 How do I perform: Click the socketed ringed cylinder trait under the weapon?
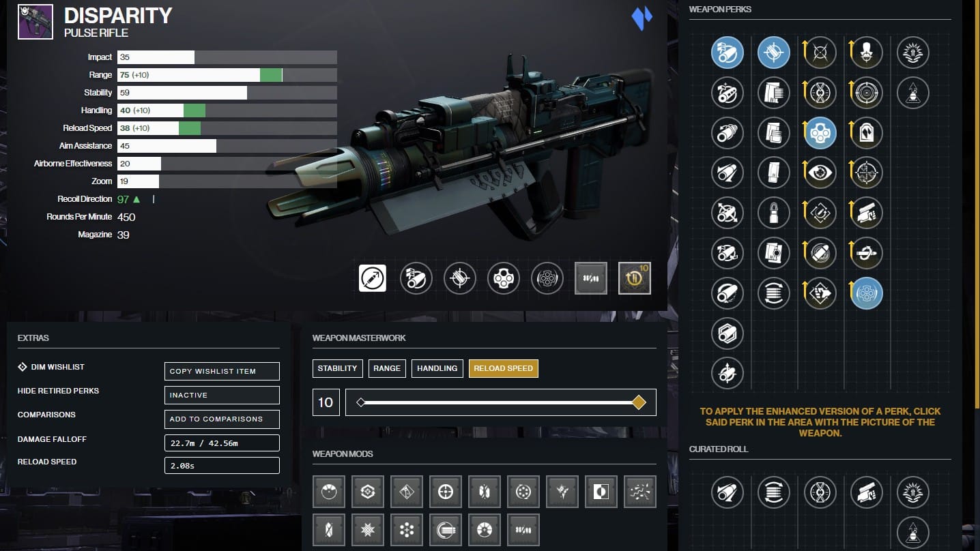pos(547,278)
